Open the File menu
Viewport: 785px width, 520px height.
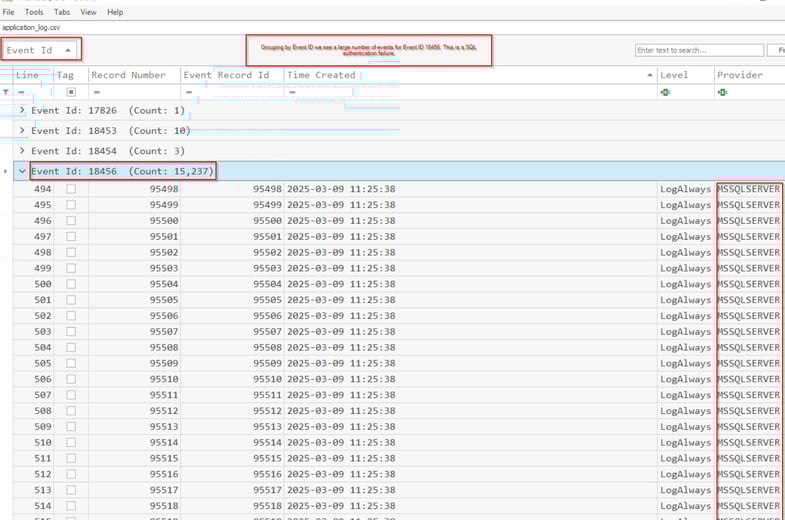(9, 12)
